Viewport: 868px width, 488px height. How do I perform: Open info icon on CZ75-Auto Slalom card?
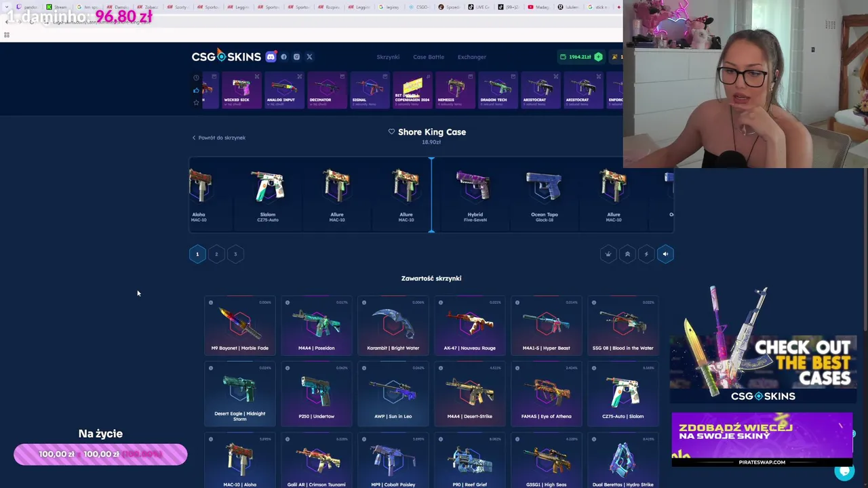tap(594, 368)
